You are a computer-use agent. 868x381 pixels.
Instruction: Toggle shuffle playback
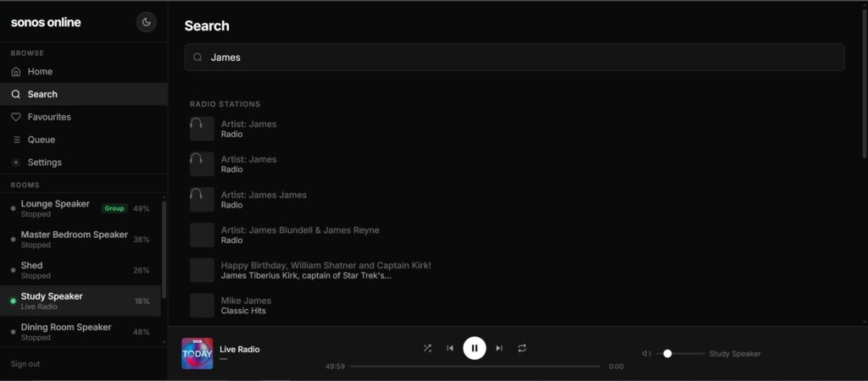click(x=427, y=348)
